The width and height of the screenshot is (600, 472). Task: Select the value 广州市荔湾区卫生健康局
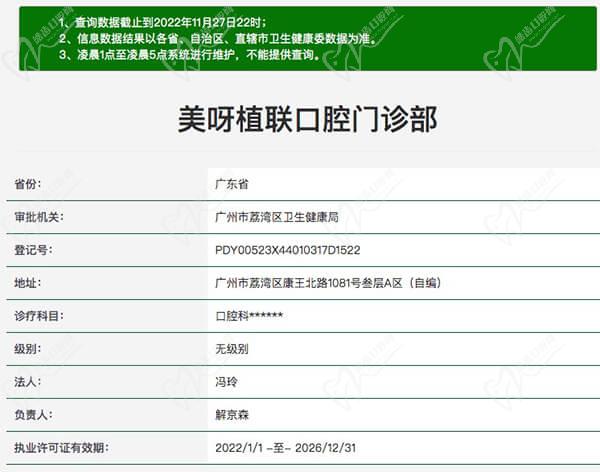277,217
